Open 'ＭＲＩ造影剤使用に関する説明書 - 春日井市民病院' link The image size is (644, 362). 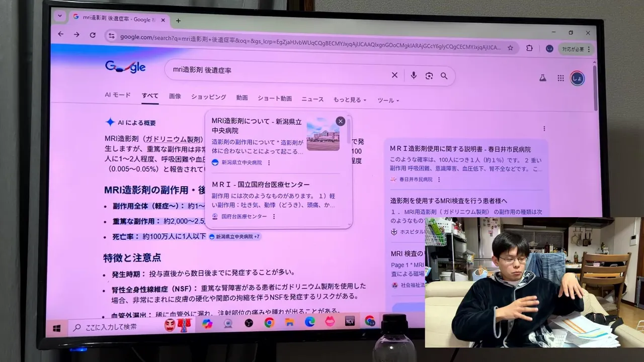[x=460, y=149]
